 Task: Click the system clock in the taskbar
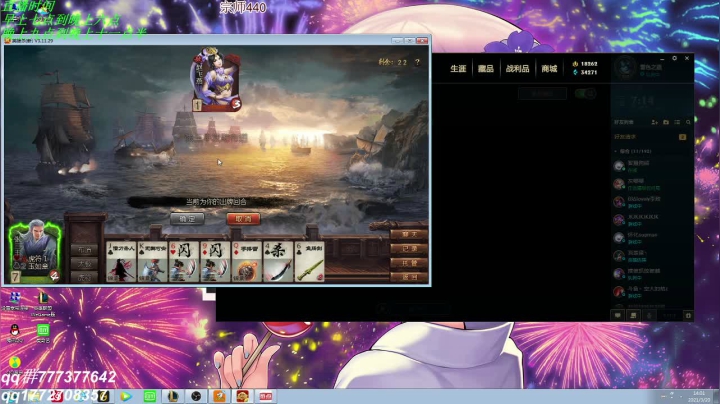click(699, 396)
